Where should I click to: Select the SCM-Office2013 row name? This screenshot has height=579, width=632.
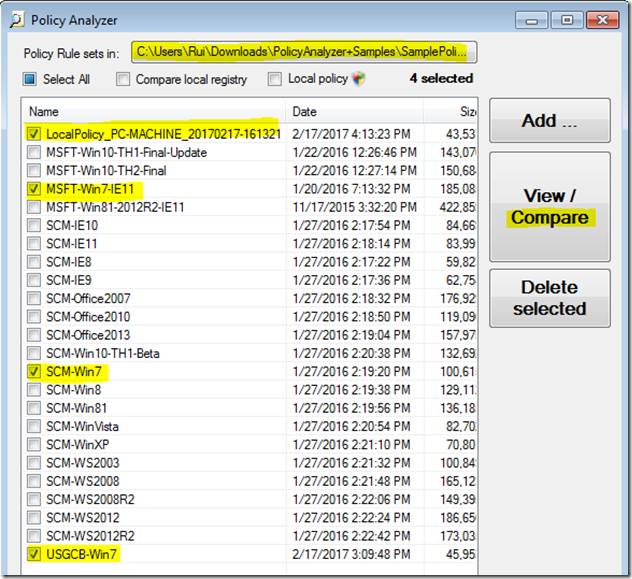(88, 335)
